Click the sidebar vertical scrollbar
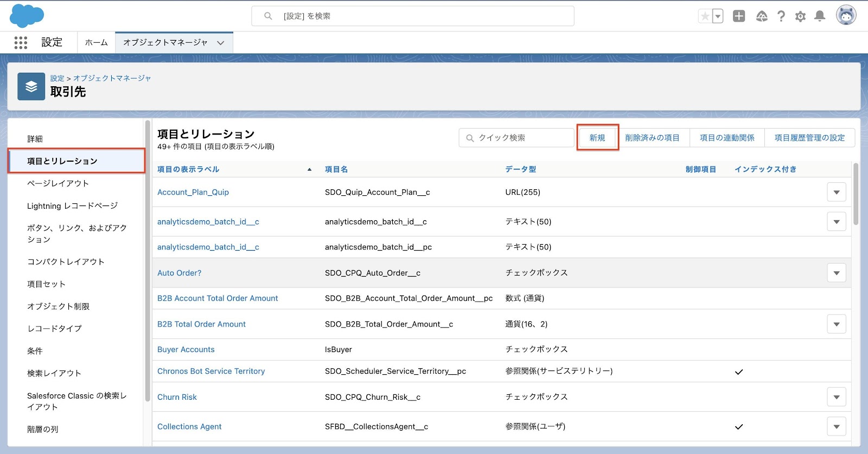This screenshot has height=454, width=868. [x=148, y=261]
